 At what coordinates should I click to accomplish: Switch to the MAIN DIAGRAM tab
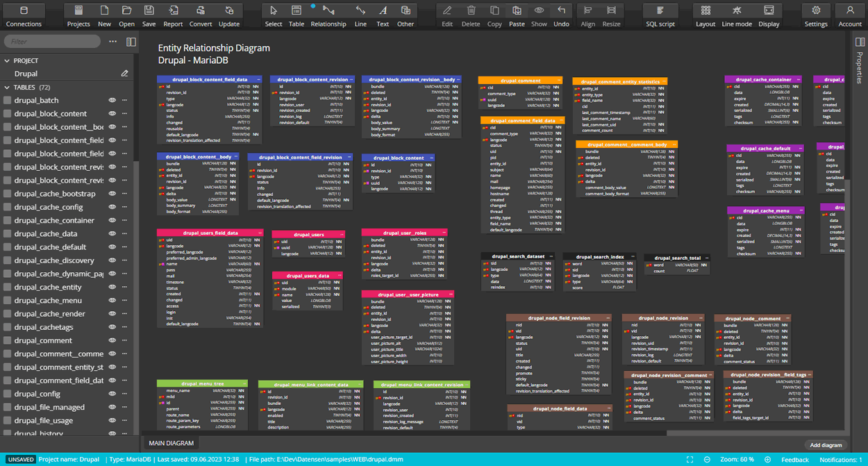(172, 443)
